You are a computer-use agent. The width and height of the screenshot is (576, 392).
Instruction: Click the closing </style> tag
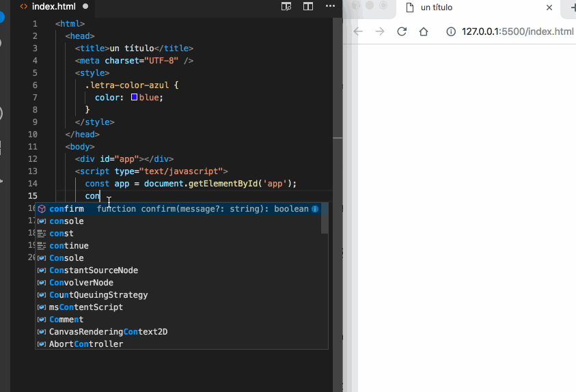95,122
